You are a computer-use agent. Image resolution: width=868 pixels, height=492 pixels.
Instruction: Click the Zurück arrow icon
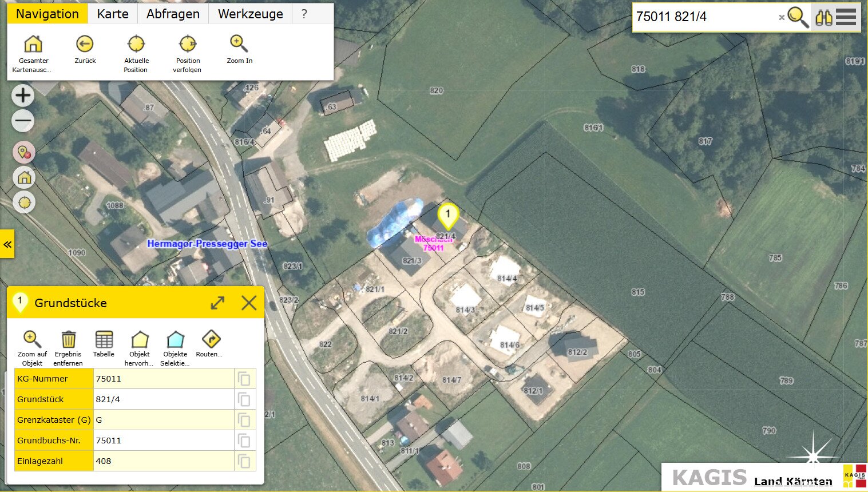(85, 45)
